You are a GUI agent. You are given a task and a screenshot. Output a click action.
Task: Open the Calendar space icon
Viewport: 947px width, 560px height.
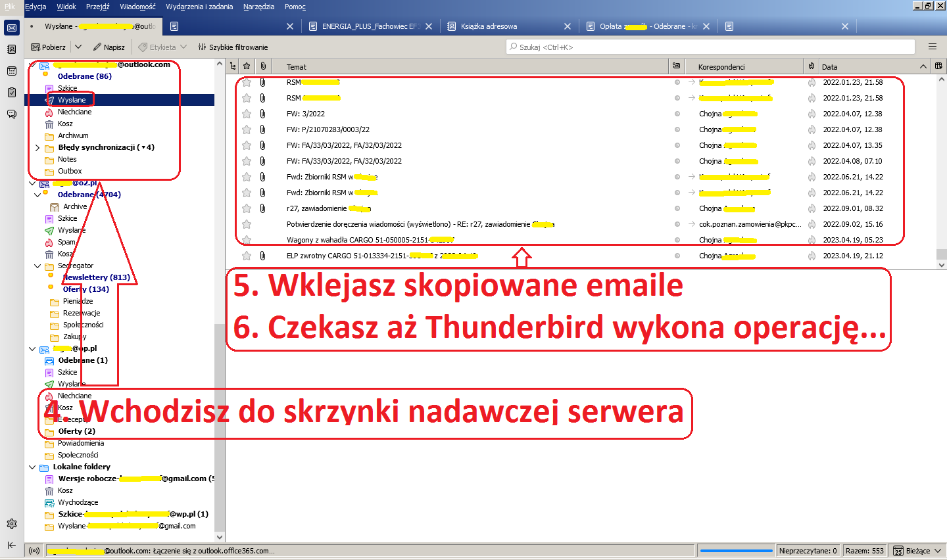click(x=12, y=71)
